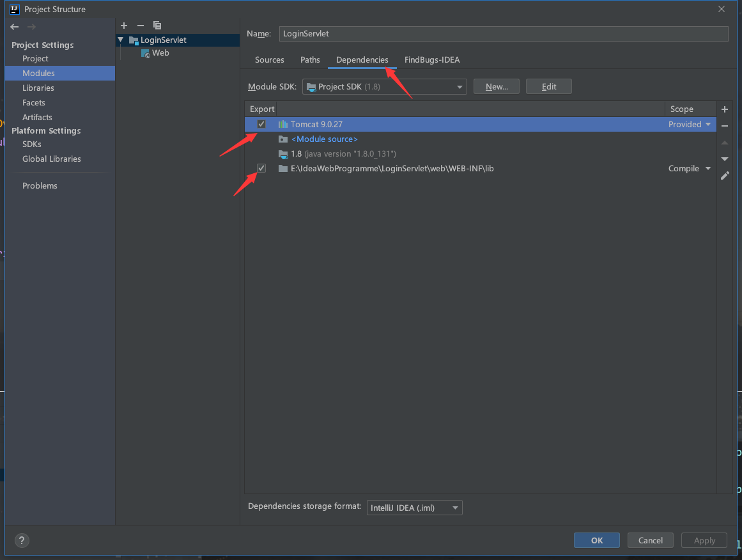
Task: Select the <Module source> dependency row
Action: [481, 139]
